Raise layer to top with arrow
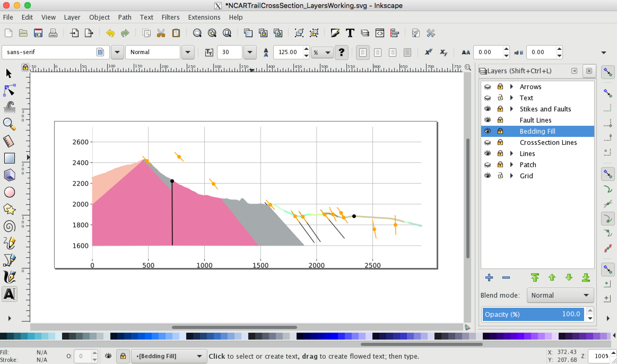 pyautogui.click(x=535, y=278)
